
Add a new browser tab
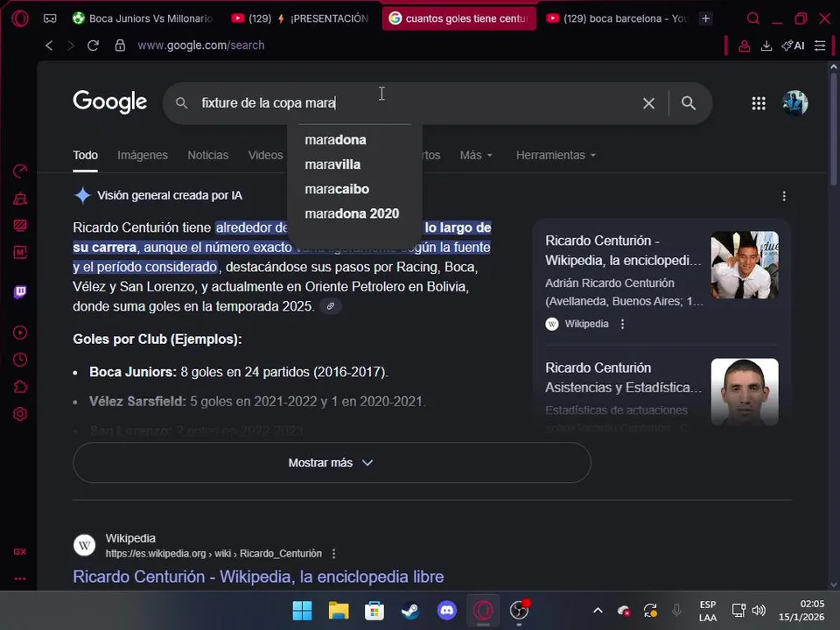[x=706, y=18]
